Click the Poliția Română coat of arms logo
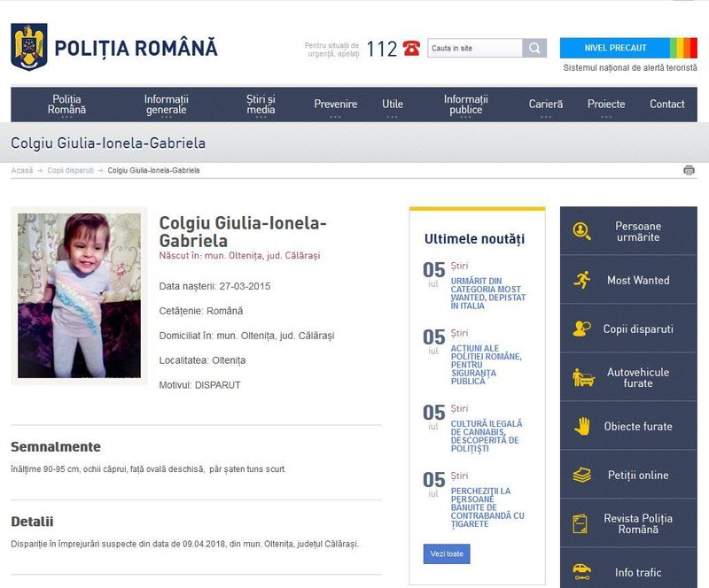The height and width of the screenshot is (588, 709). pos(28,47)
